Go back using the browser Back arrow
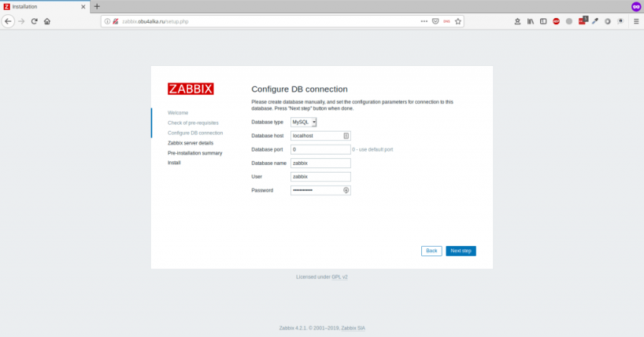The height and width of the screenshot is (337, 644). (x=8, y=21)
